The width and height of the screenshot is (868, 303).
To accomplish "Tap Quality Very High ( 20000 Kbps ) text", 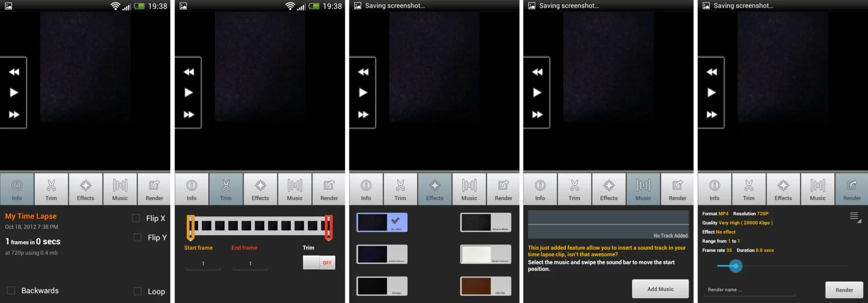I will click(x=737, y=223).
